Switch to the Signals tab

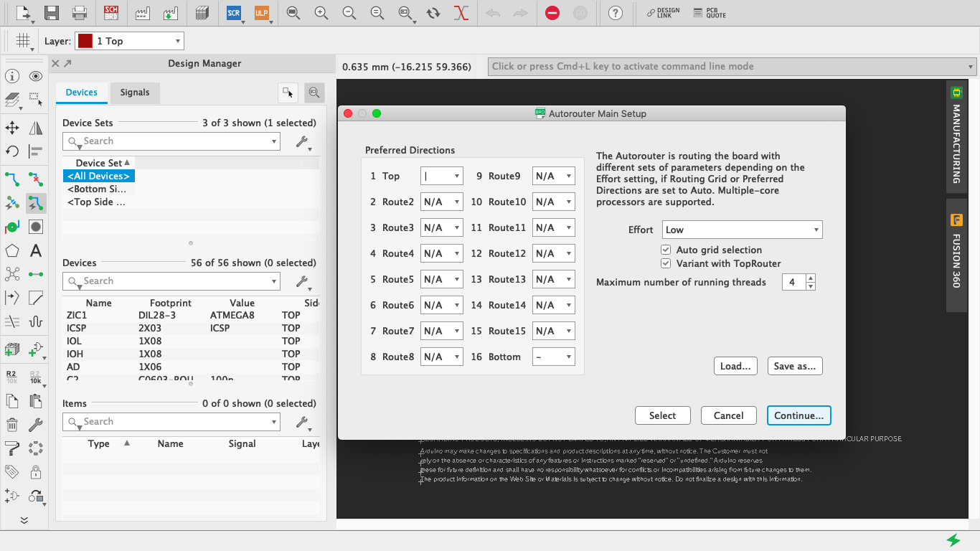[135, 93]
